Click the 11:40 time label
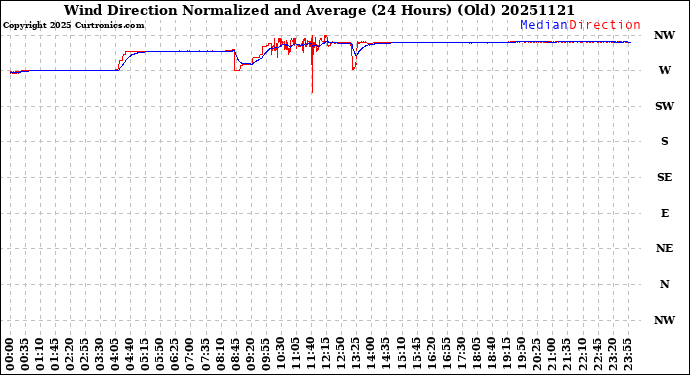This screenshot has width=690, height=375. point(310,355)
